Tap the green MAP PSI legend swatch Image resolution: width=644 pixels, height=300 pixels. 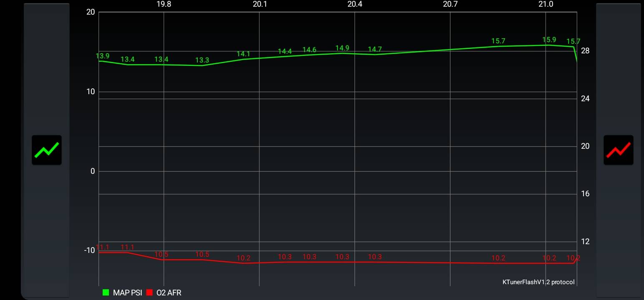click(x=106, y=292)
